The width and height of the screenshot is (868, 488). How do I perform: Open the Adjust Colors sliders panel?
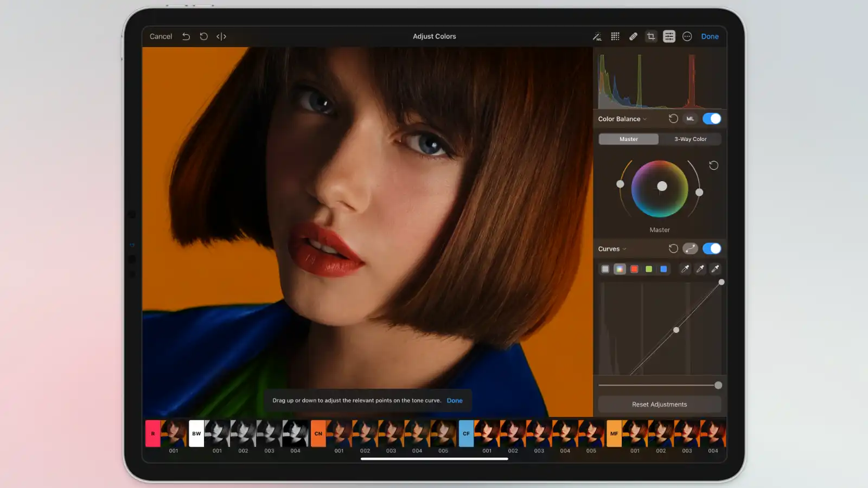coord(669,36)
